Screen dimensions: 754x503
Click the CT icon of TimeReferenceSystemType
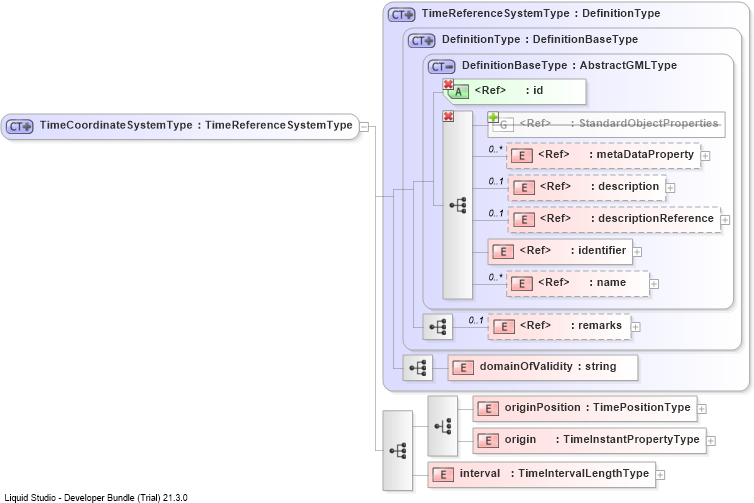pos(402,15)
